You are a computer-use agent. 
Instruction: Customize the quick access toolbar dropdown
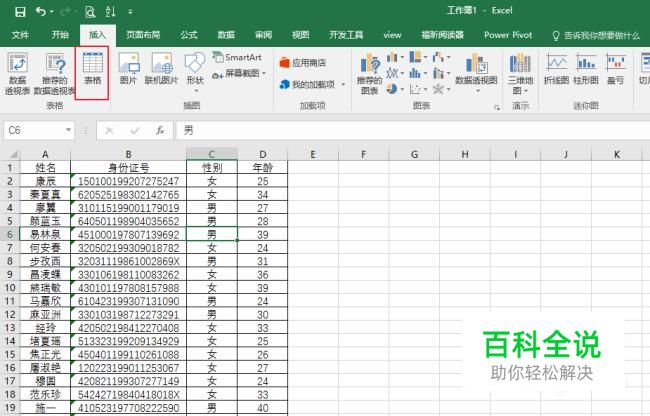[x=130, y=12]
